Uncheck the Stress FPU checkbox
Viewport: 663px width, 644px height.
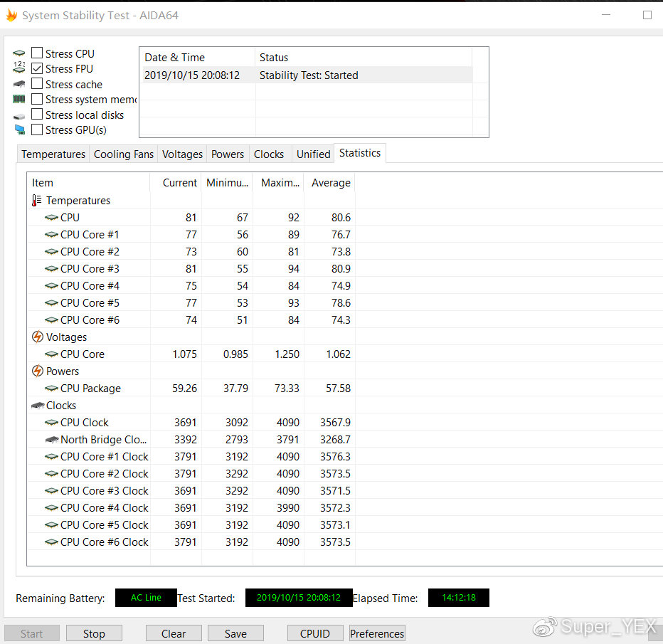point(37,68)
